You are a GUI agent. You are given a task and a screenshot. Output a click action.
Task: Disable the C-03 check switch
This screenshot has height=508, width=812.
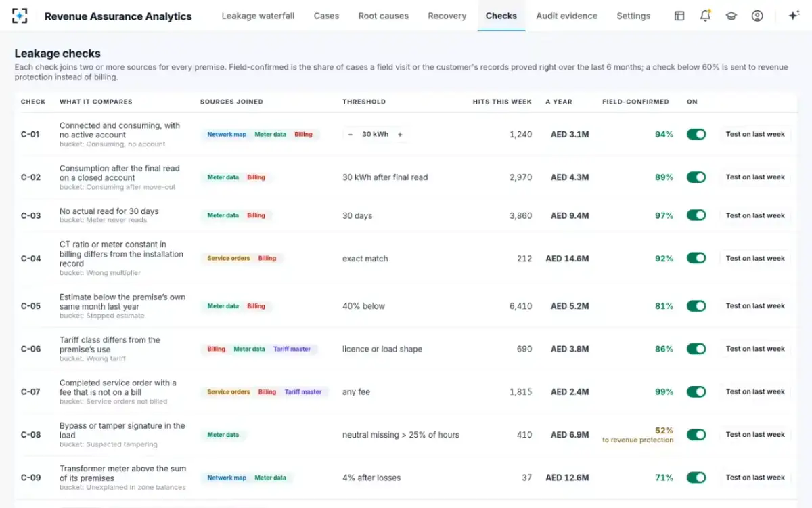(x=696, y=215)
